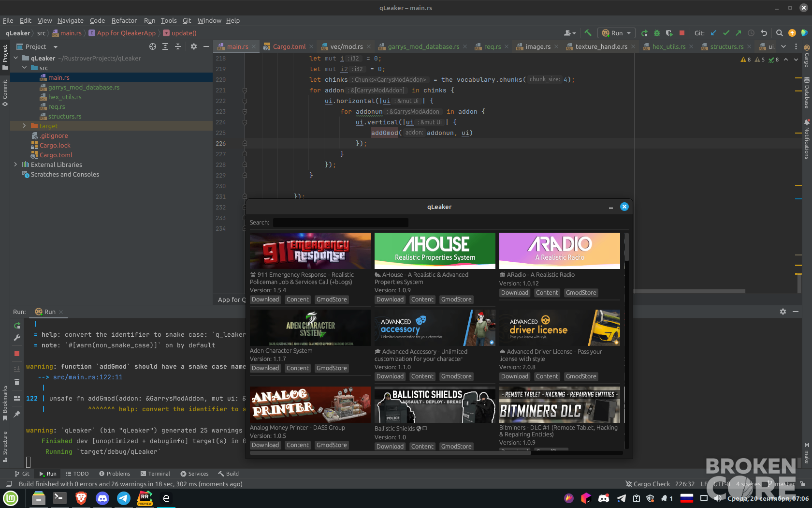Open the Navigate menu

point(71,20)
